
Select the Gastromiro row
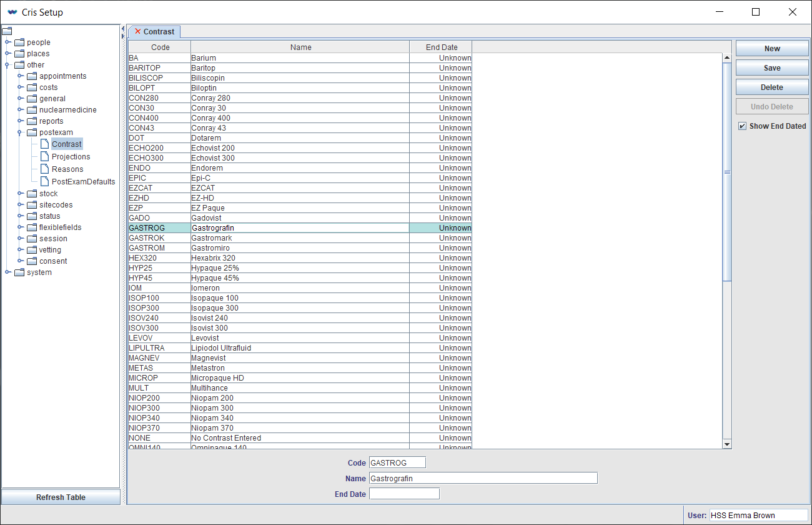tap(300, 248)
